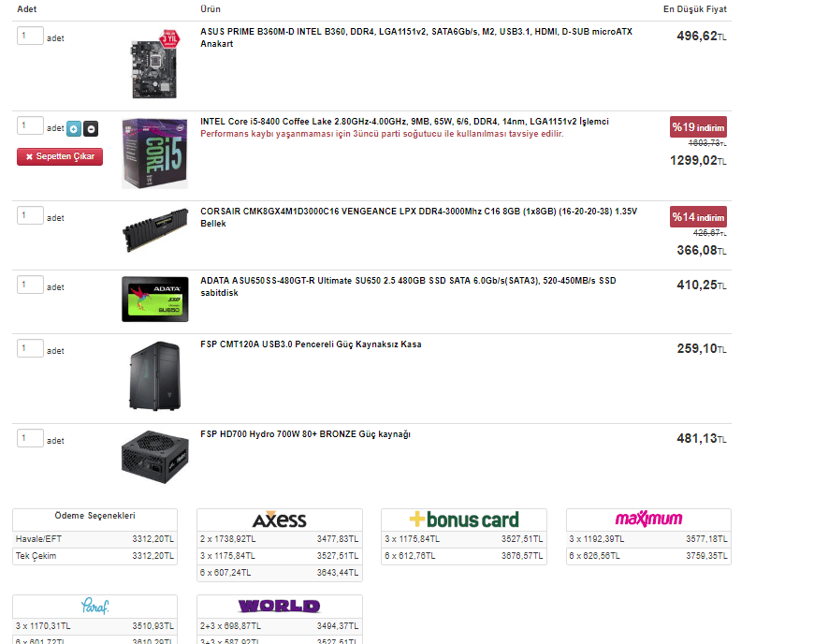Edit quantity field for Corsair memory

point(30,215)
